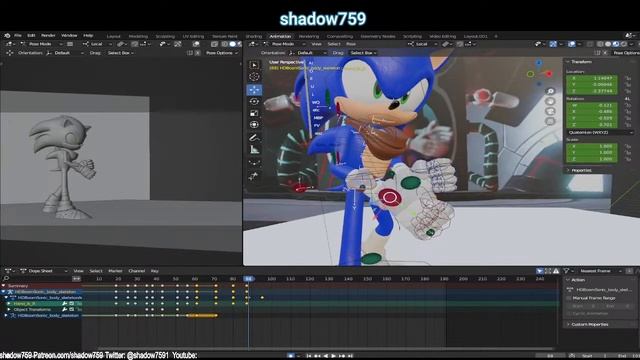Select the last pose tool in the toolbar
Viewport: 640px width, 360px height.
pos(254,176)
